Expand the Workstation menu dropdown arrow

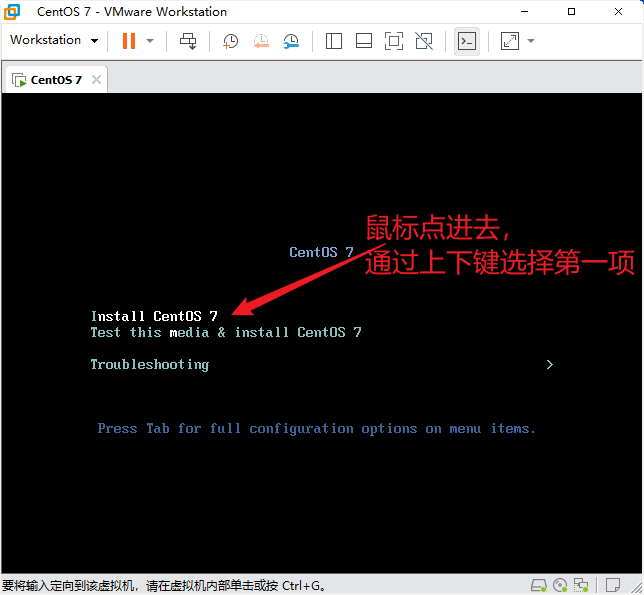(94, 41)
